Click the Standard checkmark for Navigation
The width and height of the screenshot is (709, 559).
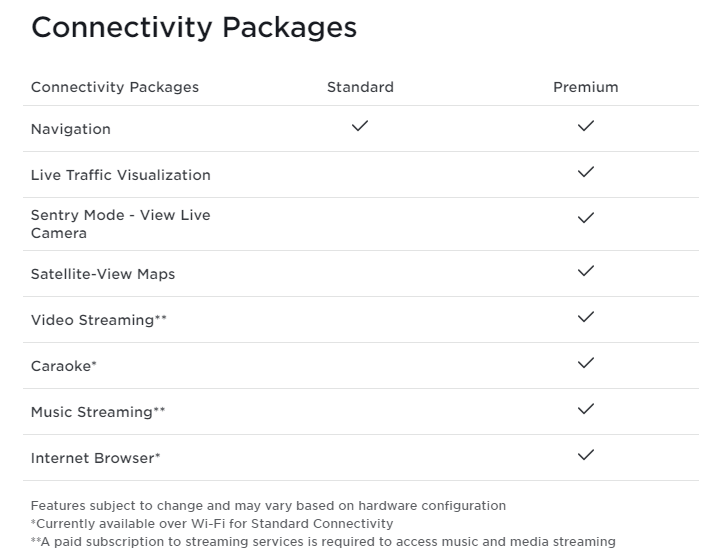pos(360,126)
